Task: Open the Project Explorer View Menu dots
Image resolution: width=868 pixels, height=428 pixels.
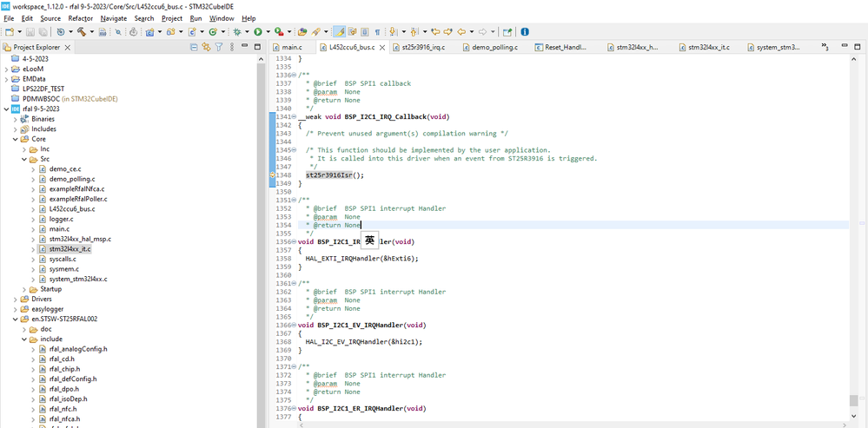Action: (x=232, y=47)
